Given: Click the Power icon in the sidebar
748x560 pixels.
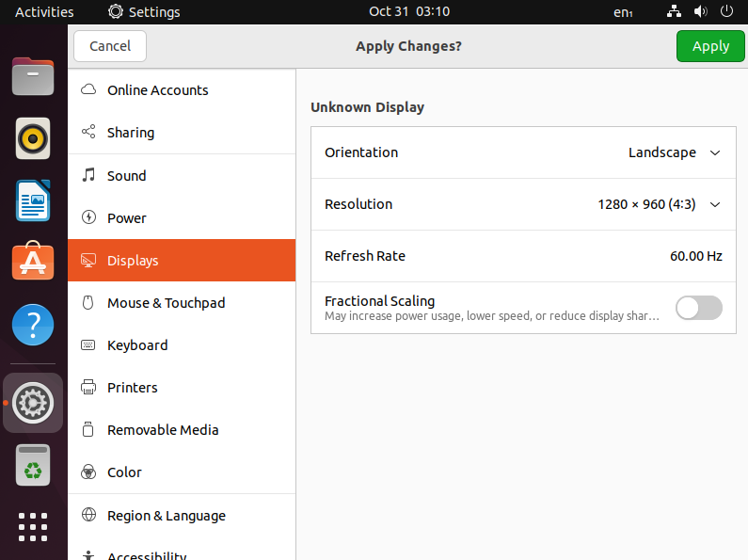Looking at the screenshot, I should [x=88, y=217].
